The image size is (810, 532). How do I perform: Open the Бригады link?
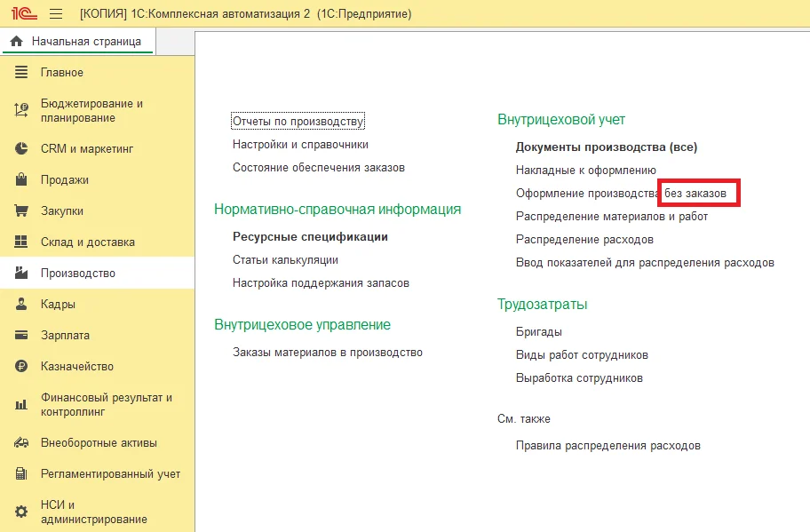pos(539,331)
